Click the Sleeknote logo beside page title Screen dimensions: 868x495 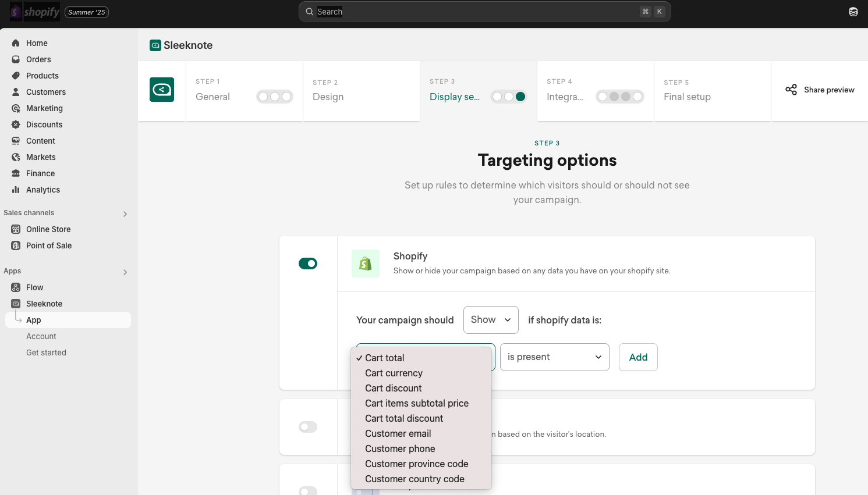pyautogui.click(x=155, y=45)
